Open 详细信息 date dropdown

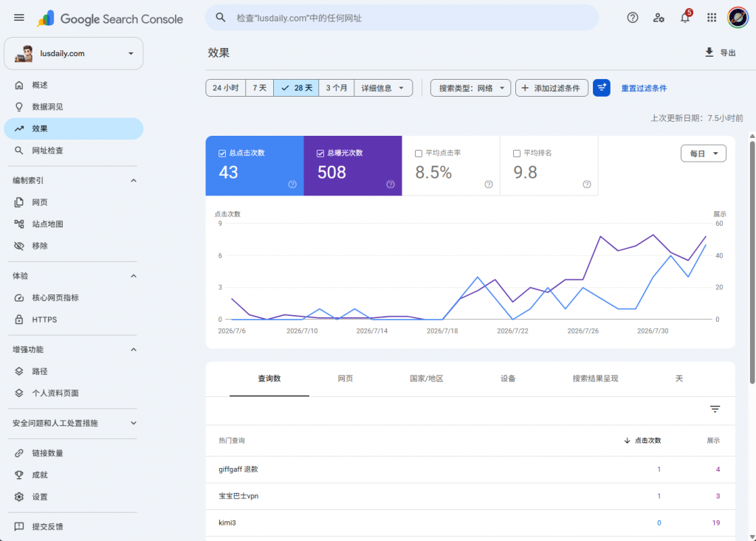click(383, 88)
